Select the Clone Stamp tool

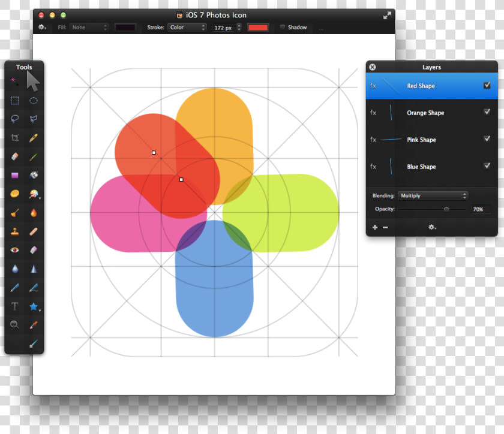click(x=14, y=231)
